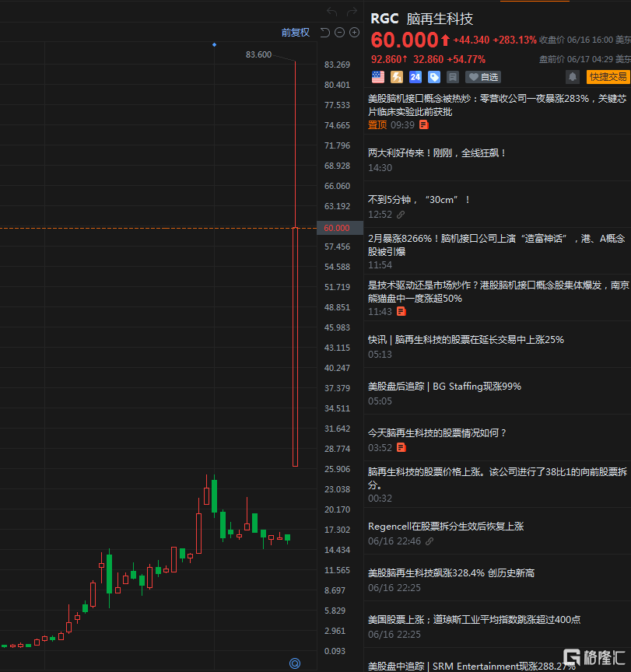Open headline 是技术驱动还是市场炒作
Screen dimensions: 631x672
tap(499, 292)
